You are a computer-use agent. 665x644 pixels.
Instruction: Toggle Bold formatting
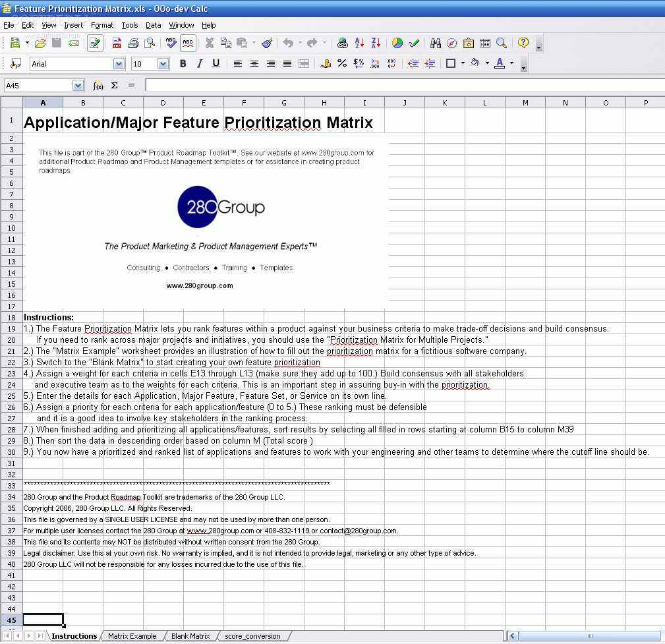click(x=183, y=64)
